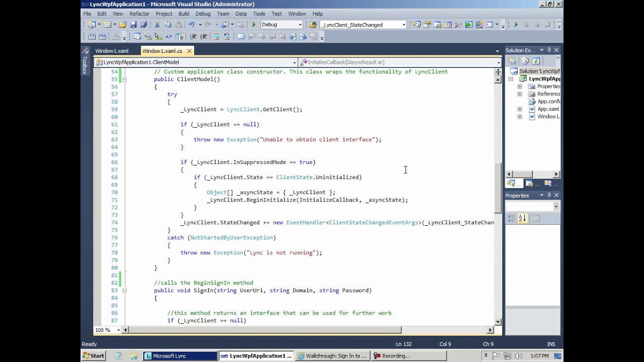Click the Solution Explorer horizontal scrollbar thumb
644x362 pixels.
tap(523, 174)
